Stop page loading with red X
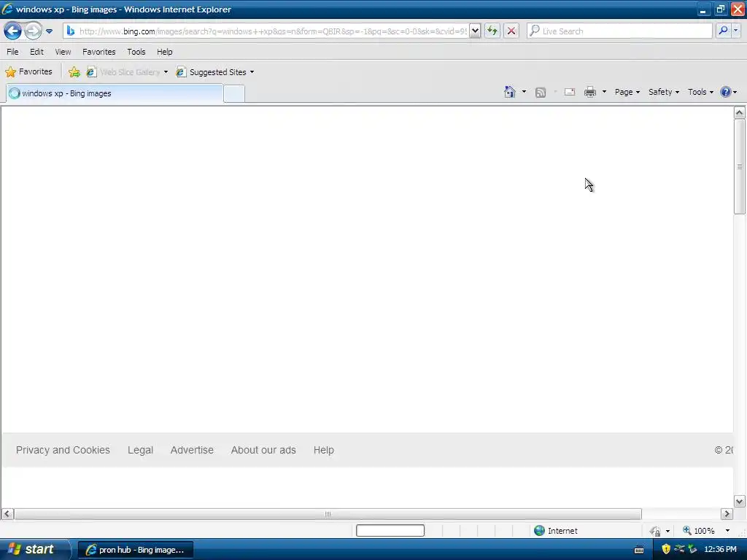Screen dimensions: 747x560 [x=511, y=31]
